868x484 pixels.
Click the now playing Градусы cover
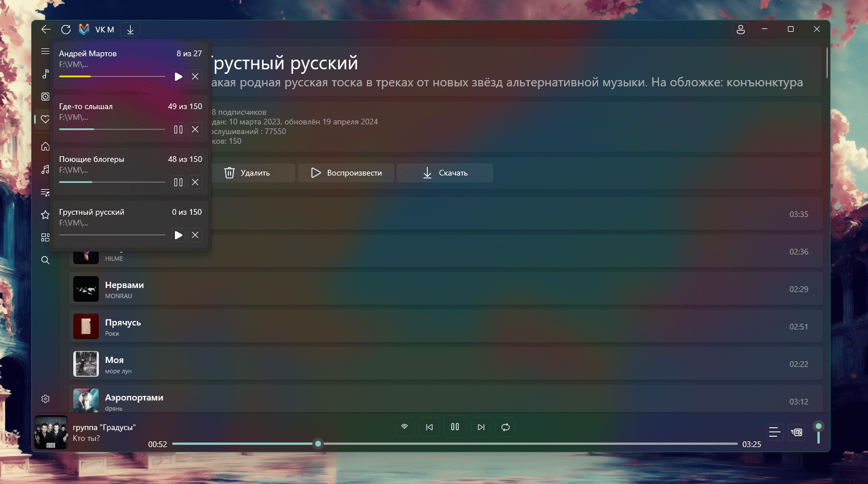tap(51, 432)
